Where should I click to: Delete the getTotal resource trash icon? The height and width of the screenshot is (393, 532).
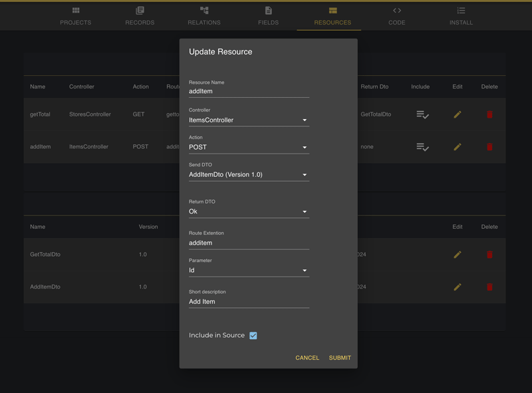[489, 114]
